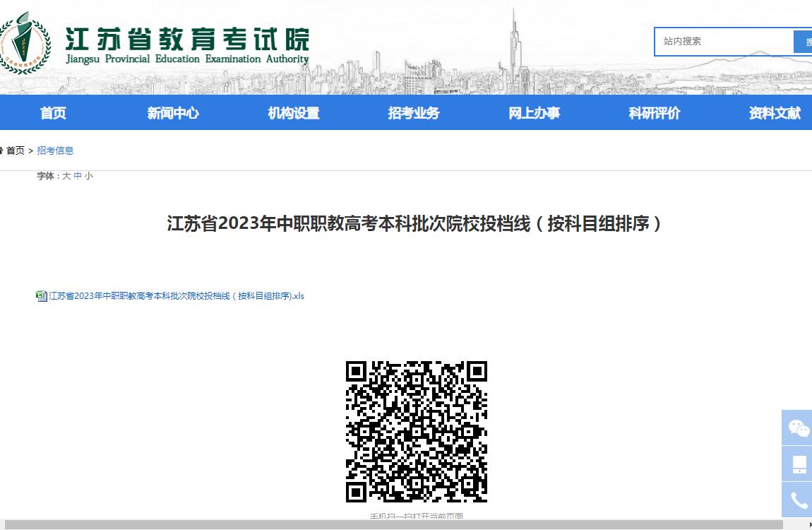Click the article headline 江苏省2023年中职职教高考本科批次院校投档线
The width and height of the screenshot is (812, 530).
coord(414,224)
